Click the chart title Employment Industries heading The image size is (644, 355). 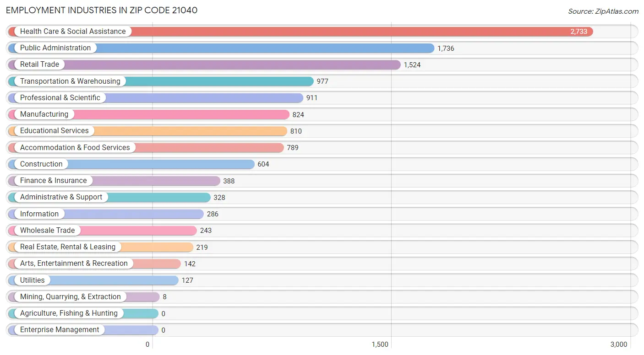[102, 10]
